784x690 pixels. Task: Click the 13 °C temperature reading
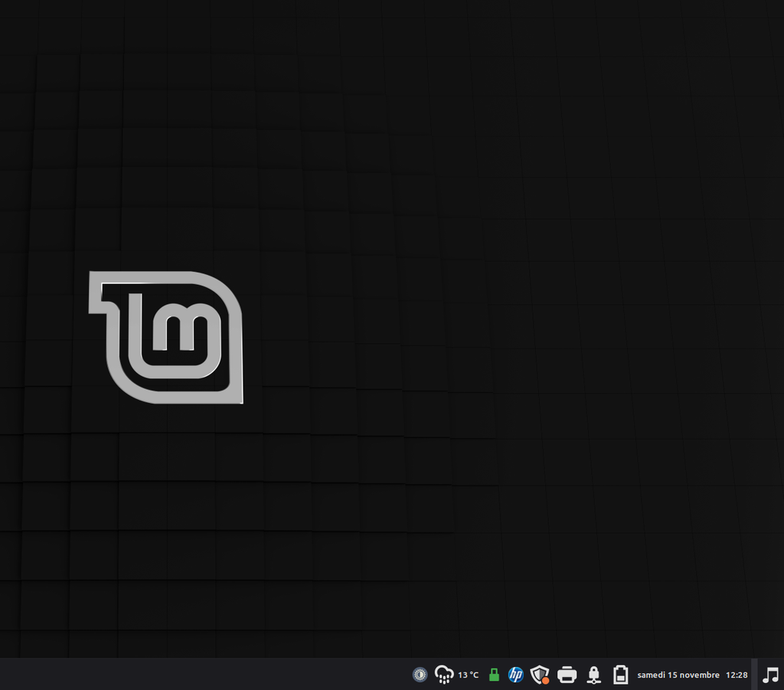469,675
